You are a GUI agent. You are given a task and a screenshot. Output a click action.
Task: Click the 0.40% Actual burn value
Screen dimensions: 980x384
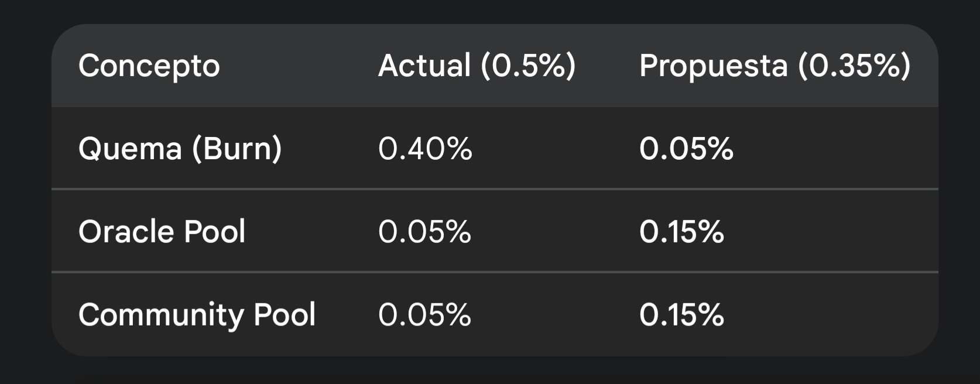[425, 149]
